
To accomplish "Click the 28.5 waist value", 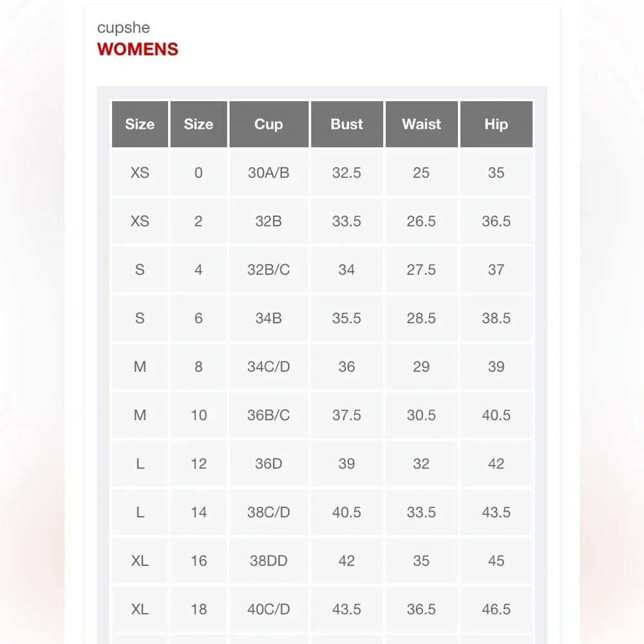I will coord(421,318).
